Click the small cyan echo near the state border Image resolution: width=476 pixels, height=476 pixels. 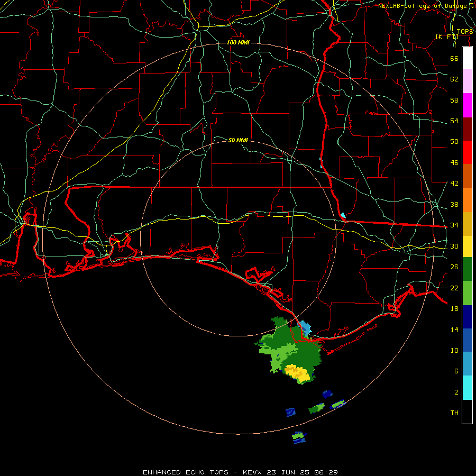pyautogui.click(x=343, y=216)
